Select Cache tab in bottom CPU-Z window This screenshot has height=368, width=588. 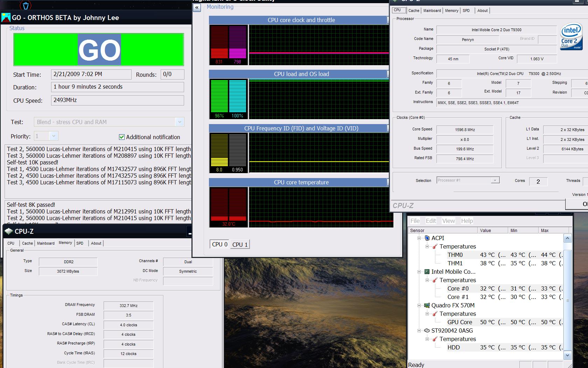pyautogui.click(x=27, y=243)
